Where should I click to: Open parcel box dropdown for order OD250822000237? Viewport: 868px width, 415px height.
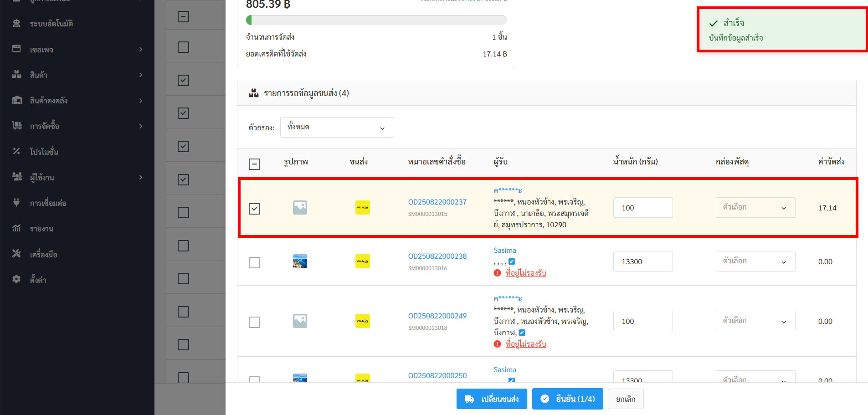pyautogui.click(x=755, y=208)
